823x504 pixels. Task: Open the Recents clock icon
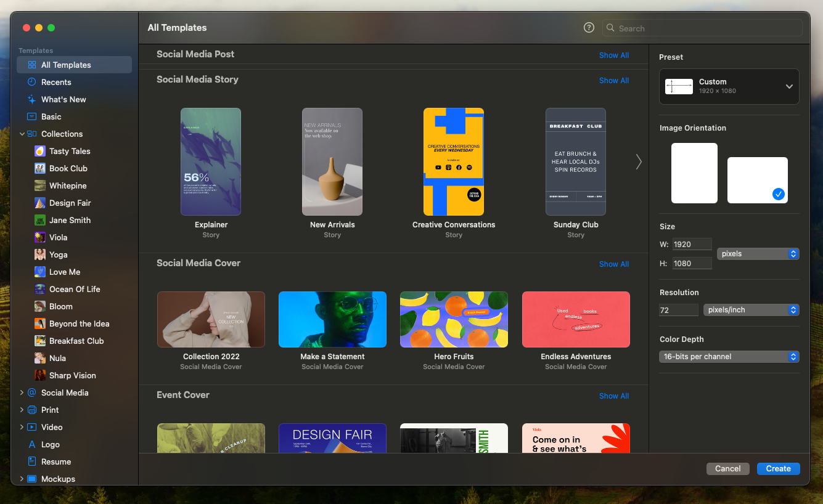pyautogui.click(x=32, y=82)
